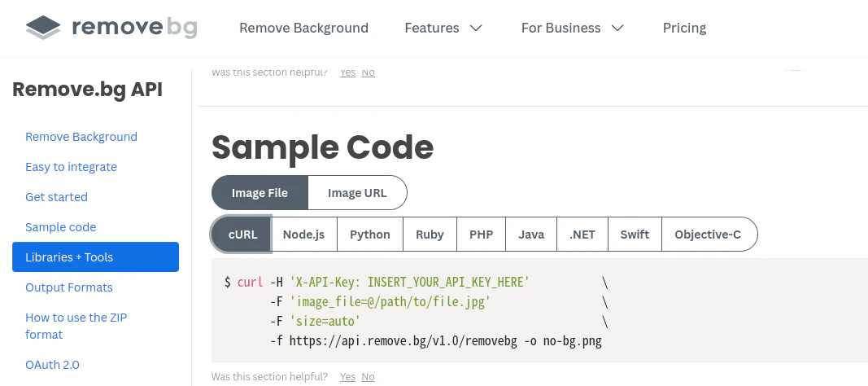Open the Pricing page
The width and height of the screenshot is (868, 386).
click(684, 28)
